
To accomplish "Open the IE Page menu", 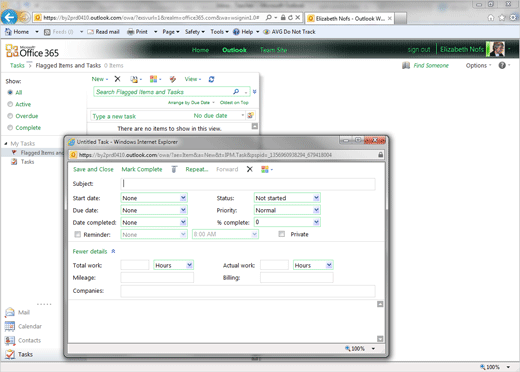I will (171, 32).
